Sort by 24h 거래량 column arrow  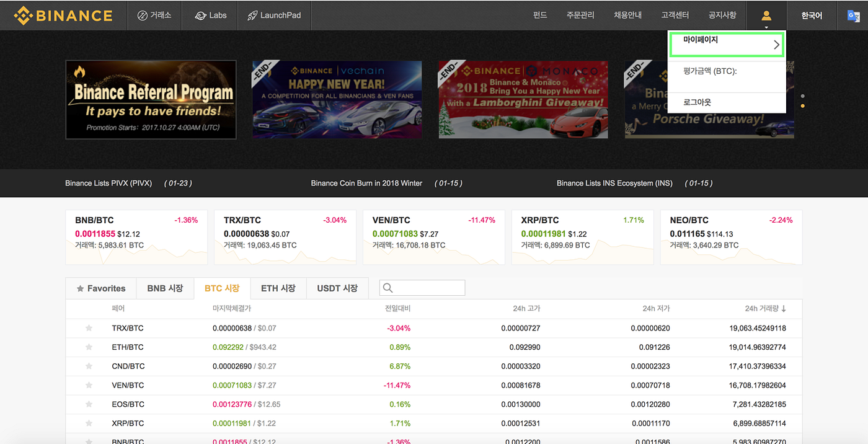point(783,309)
